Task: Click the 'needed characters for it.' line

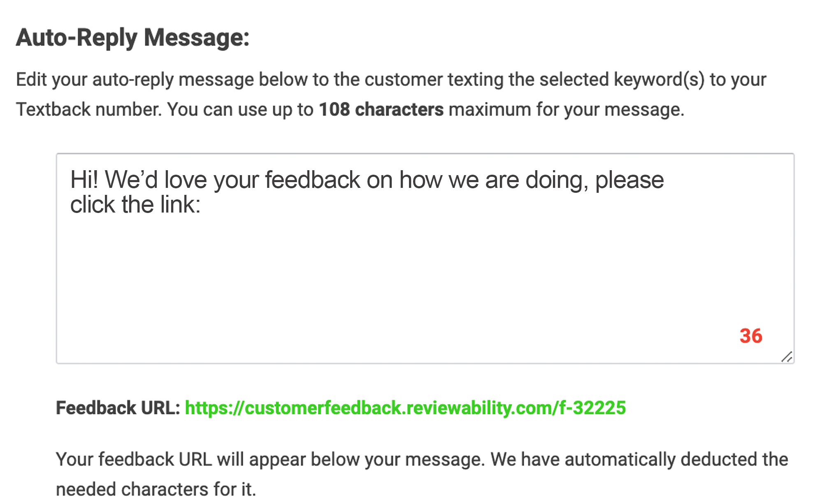Action: (156, 490)
